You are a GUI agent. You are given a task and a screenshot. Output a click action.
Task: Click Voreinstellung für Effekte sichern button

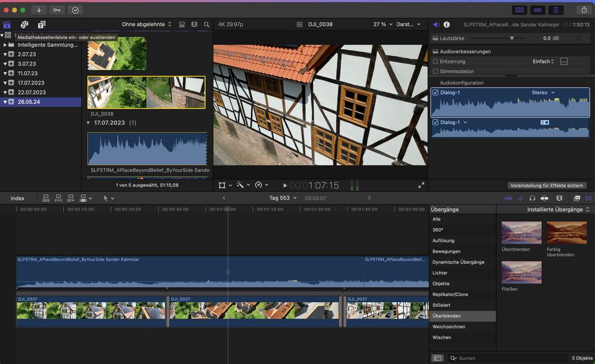click(547, 186)
